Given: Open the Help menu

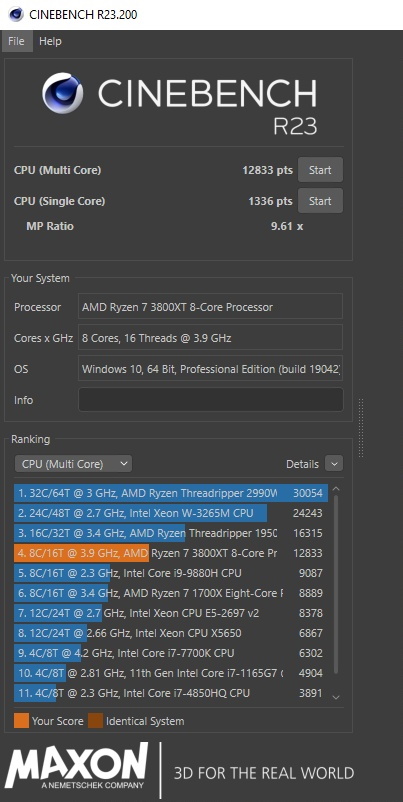Looking at the screenshot, I should tap(50, 41).
